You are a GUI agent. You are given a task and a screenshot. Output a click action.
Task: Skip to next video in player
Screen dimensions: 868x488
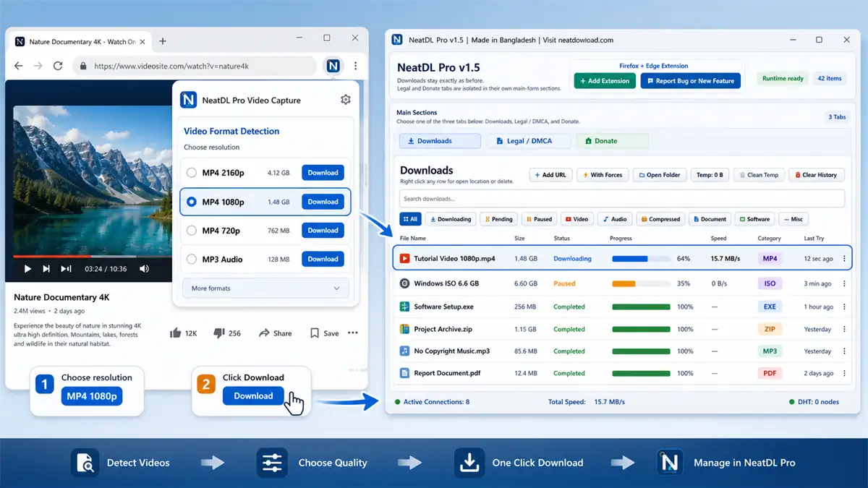pos(46,269)
